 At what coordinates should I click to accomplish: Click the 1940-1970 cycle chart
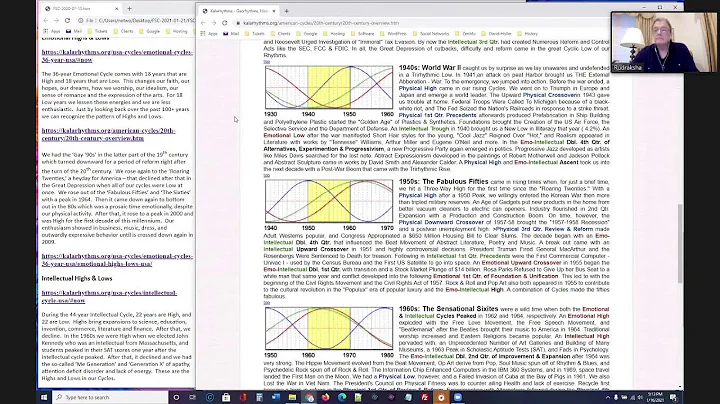tap(329, 201)
